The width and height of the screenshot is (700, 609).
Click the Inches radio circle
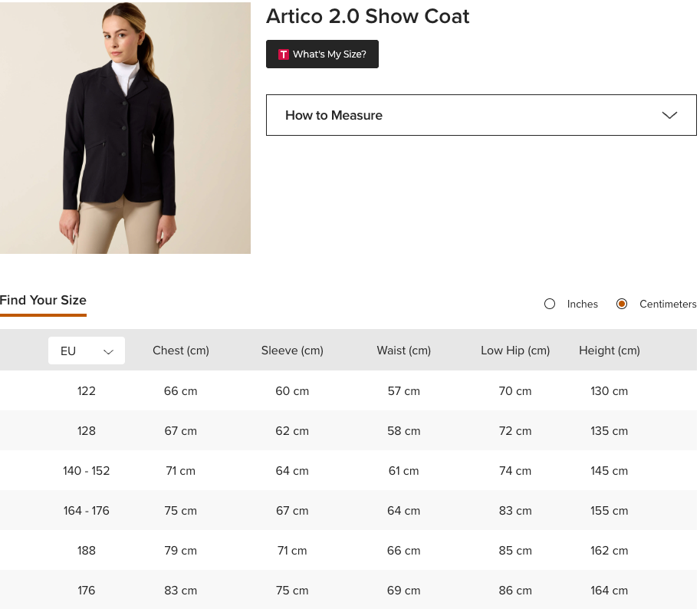point(550,304)
